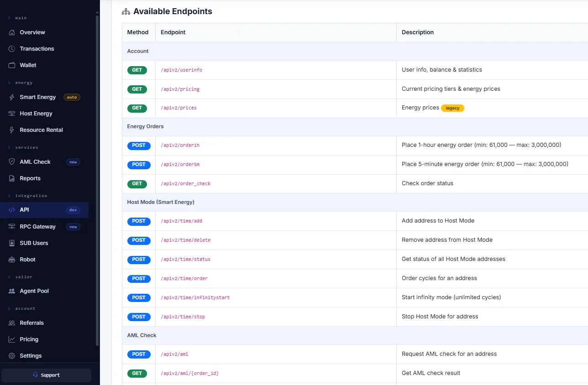Click the Smart Energy lightning icon
Screen dimensions: 588x385
coord(12,97)
